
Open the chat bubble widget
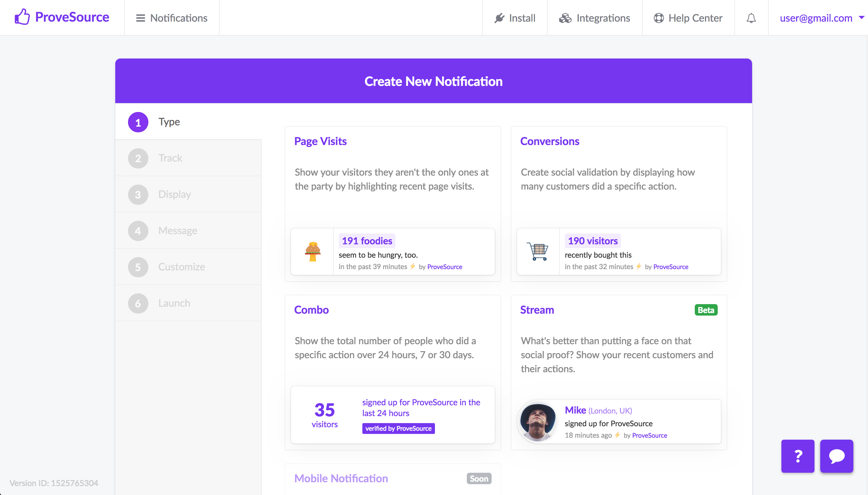point(836,456)
